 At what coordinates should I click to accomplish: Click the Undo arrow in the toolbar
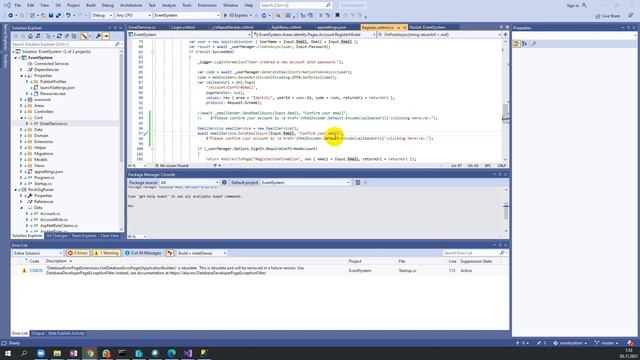click(x=68, y=16)
